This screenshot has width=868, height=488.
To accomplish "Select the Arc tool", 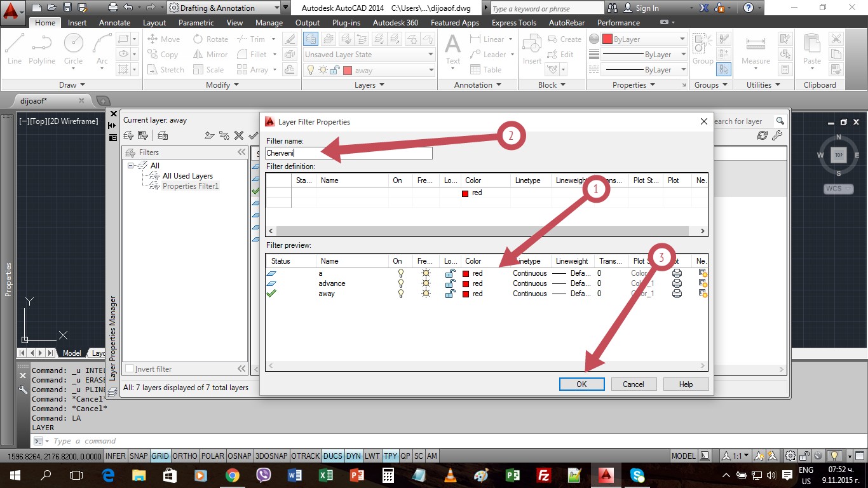I will [x=102, y=48].
